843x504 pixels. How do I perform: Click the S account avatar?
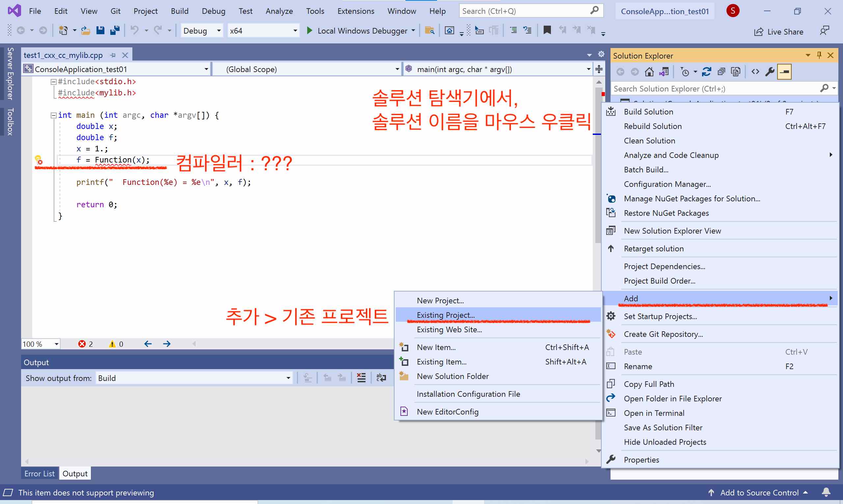tap(733, 11)
